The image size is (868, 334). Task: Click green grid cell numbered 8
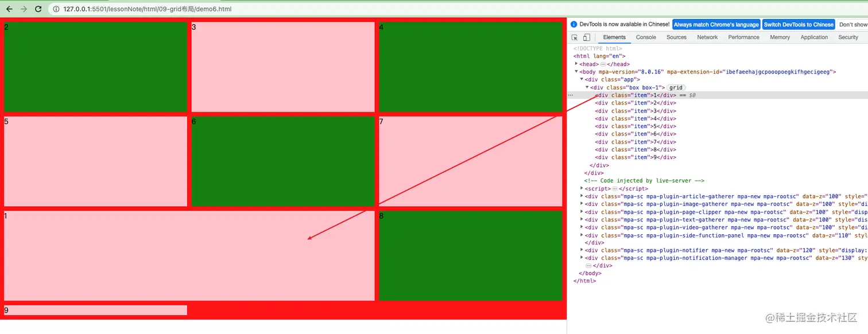coord(471,255)
